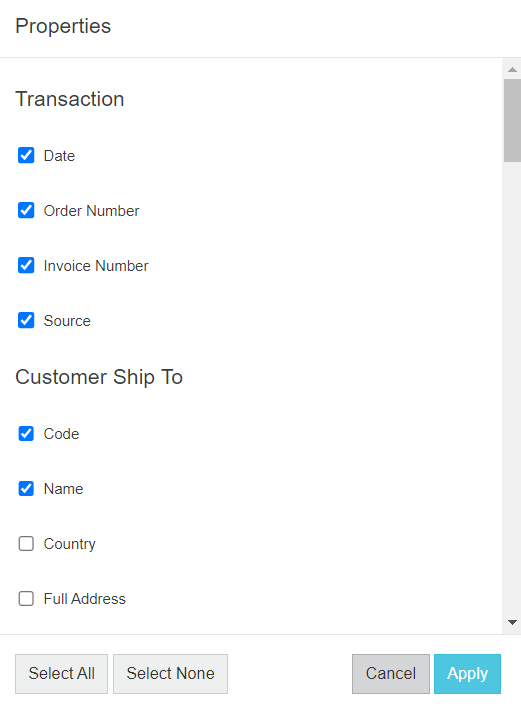The width and height of the screenshot is (521, 704).
Task: Click the Invoice Number label
Action: pos(96,266)
